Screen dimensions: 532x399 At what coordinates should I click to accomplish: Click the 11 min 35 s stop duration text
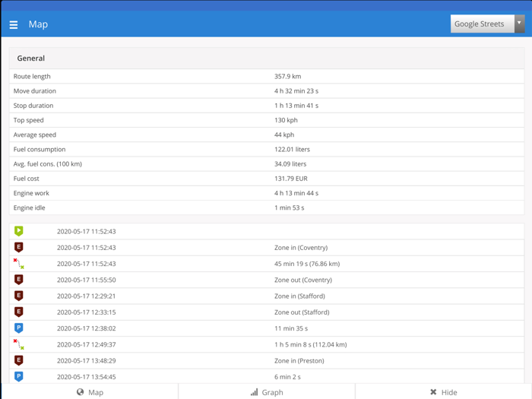click(291, 328)
